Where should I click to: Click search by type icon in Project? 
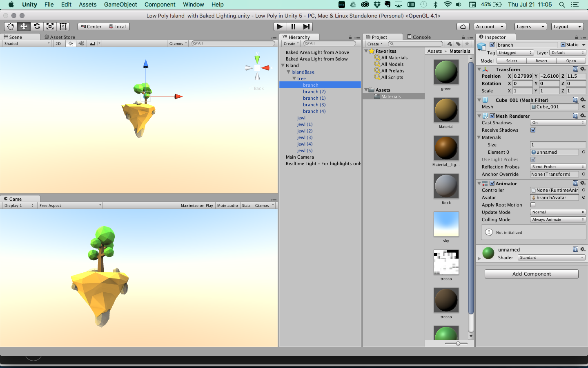click(x=450, y=44)
